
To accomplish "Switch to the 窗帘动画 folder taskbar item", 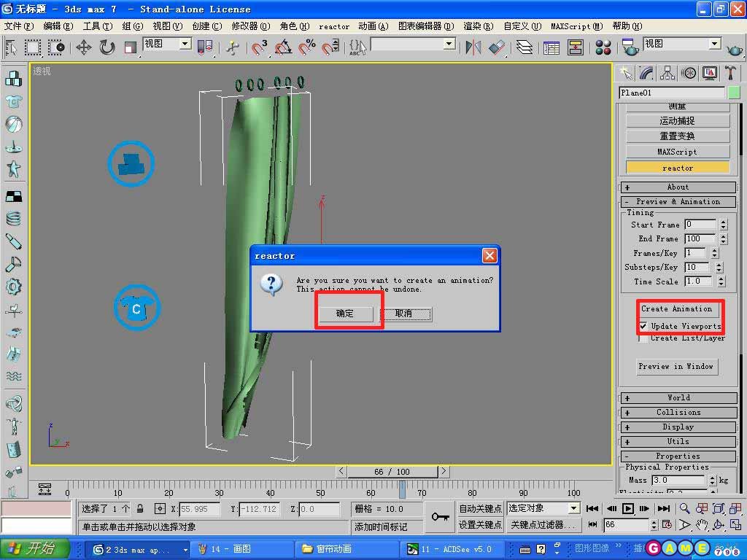I will pyautogui.click(x=346, y=549).
